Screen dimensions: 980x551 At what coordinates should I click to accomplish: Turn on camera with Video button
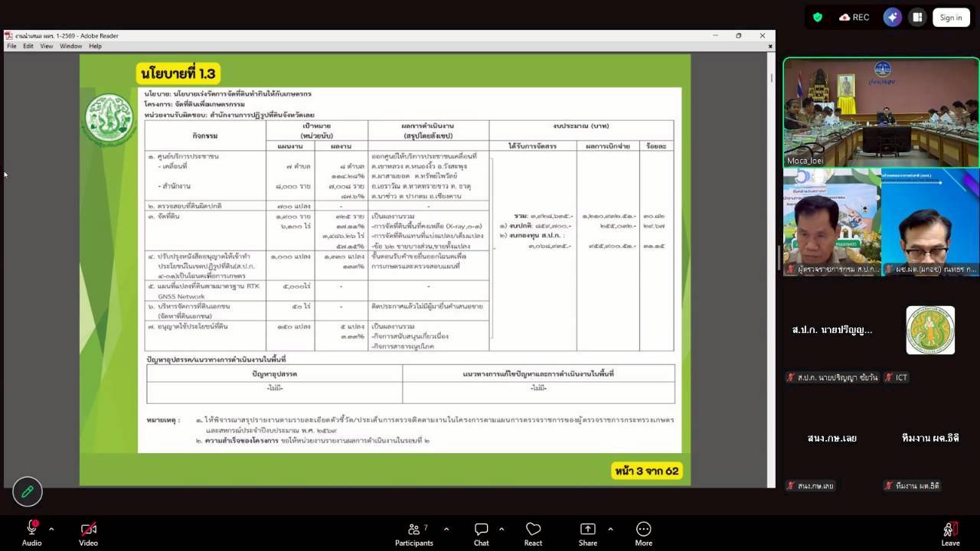[x=88, y=534]
